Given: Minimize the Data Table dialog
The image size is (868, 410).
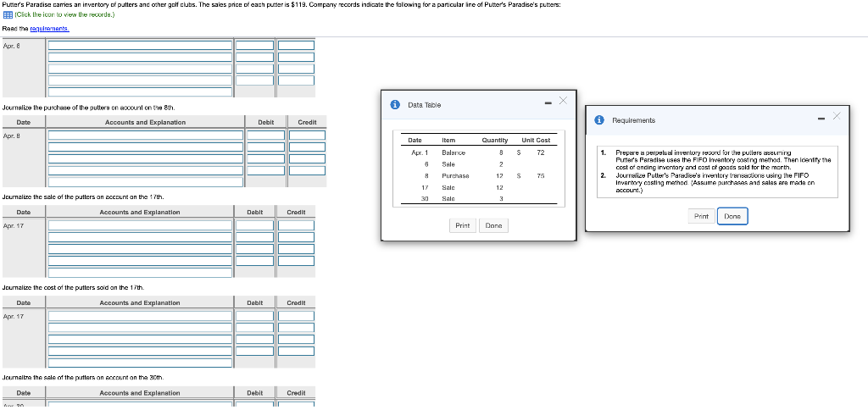Looking at the screenshot, I should 548,102.
